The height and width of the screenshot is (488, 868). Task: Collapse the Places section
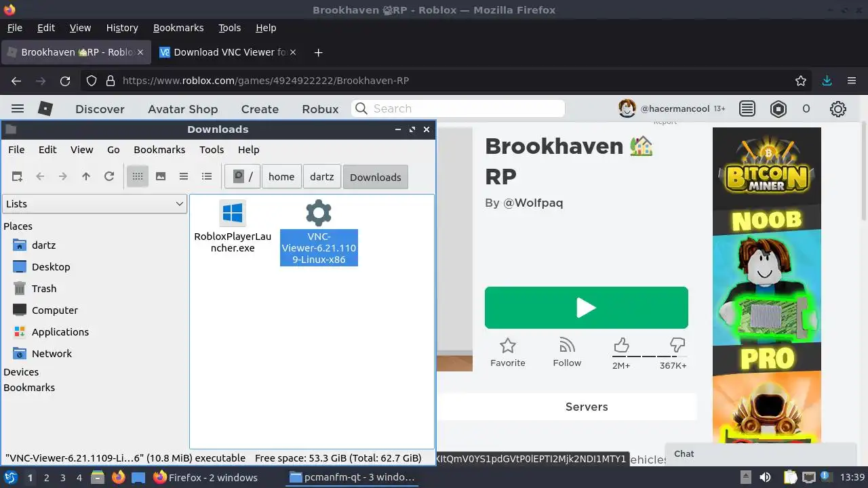pos(18,226)
